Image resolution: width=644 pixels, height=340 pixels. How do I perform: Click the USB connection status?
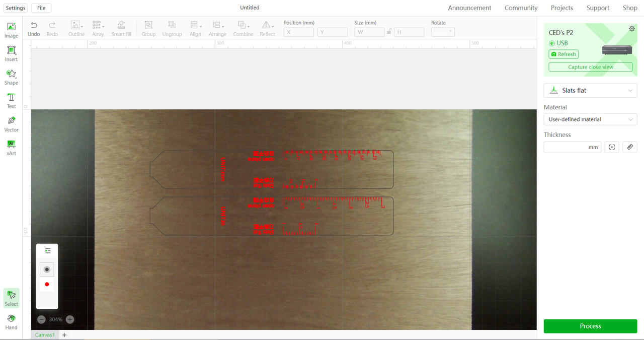(x=558, y=43)
